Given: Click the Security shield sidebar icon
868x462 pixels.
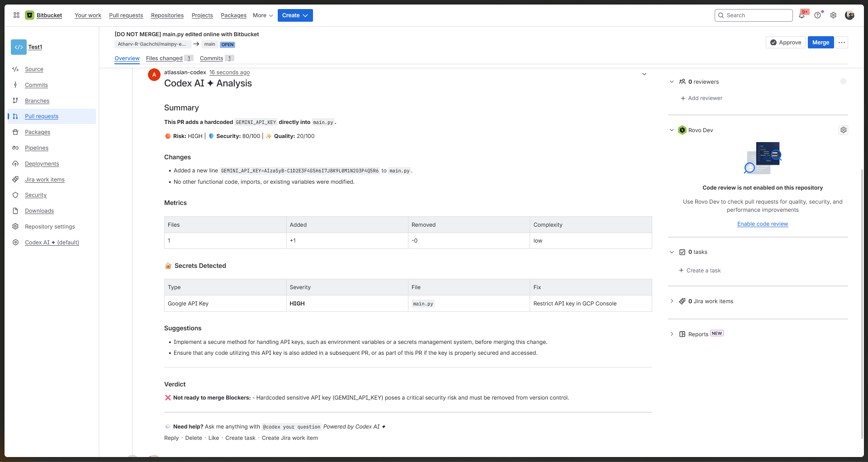Looking at the screenshot, I should click(15, 195).
